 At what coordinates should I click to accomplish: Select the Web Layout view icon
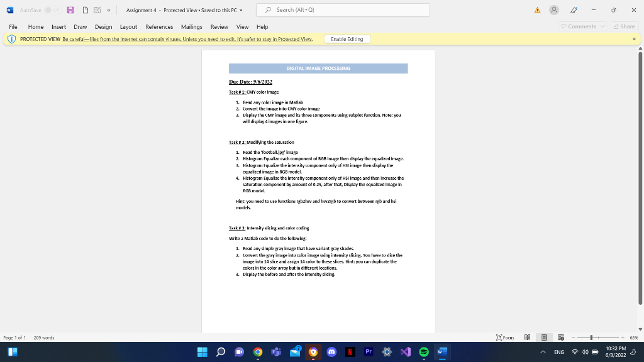560,337
